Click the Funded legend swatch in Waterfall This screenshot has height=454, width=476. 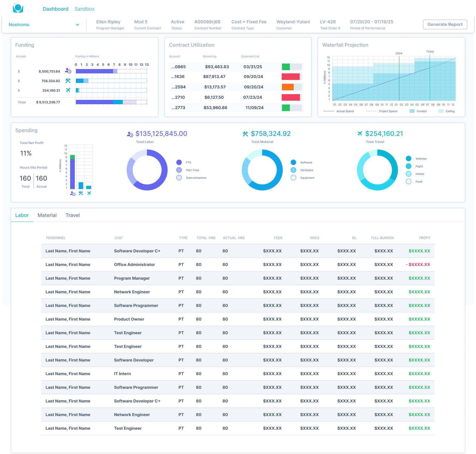tap(412, 111)
